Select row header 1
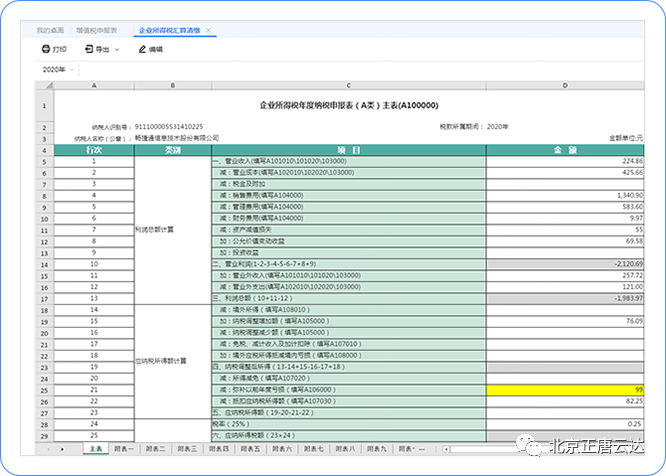 (x=44, y=106)
